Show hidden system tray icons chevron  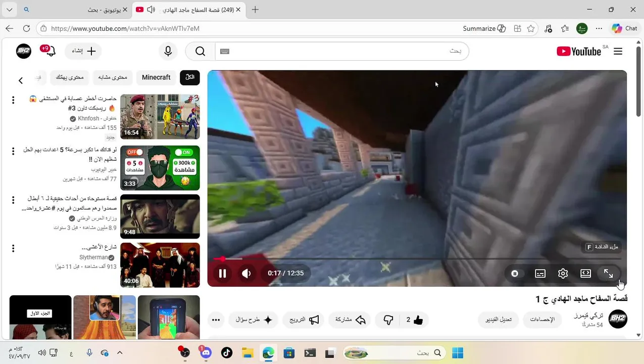[x=120, y=353]
